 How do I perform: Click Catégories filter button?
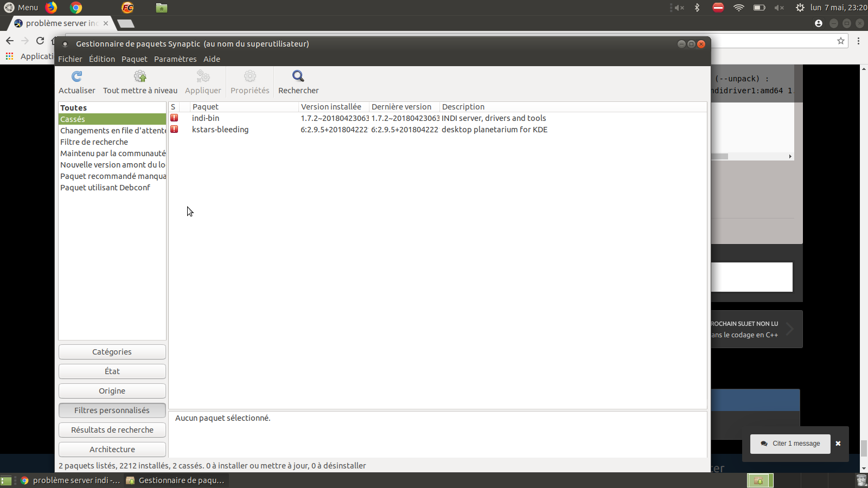click(112, 352)
